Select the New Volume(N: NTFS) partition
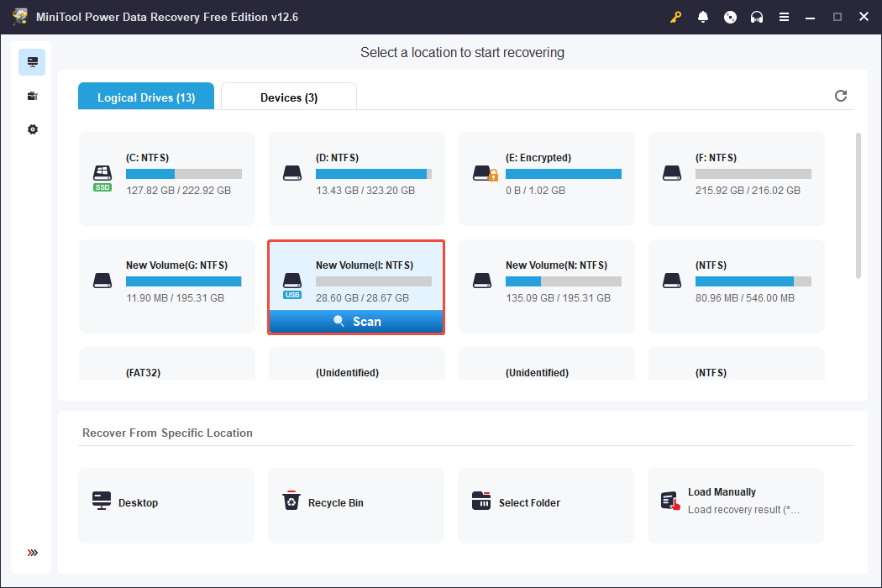Screen dimensions: 882x588 click(546, 281)
